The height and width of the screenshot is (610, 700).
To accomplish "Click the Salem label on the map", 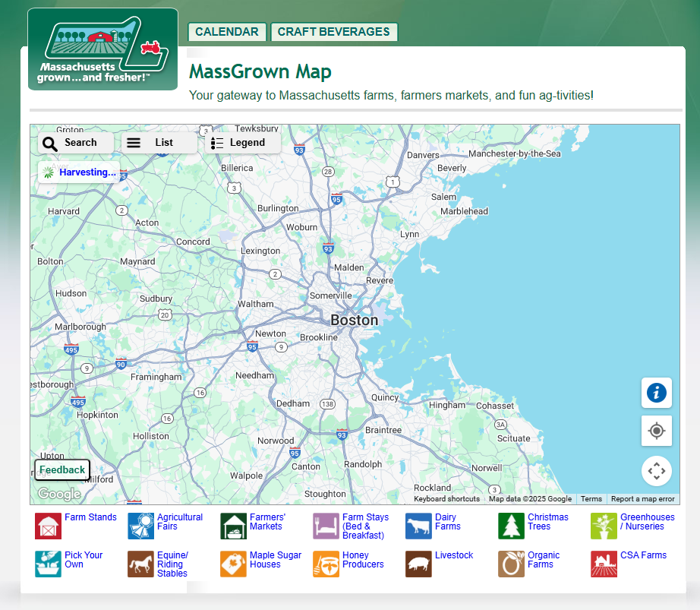I will [443, 197].
